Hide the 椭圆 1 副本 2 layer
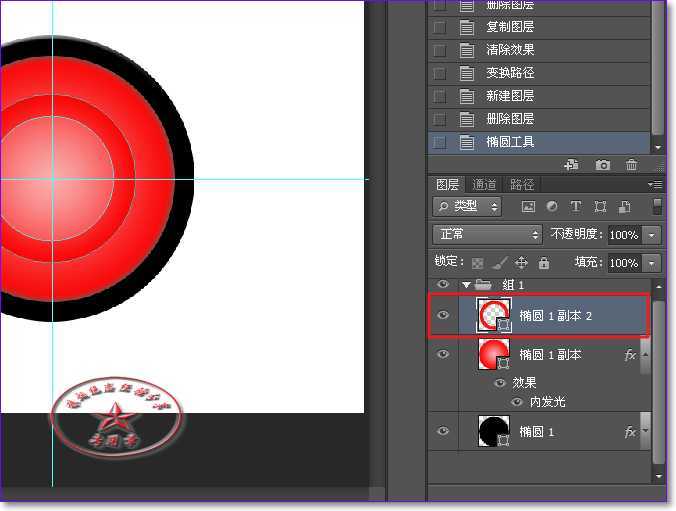Screen dimensions: 676x511 [444, 315]
